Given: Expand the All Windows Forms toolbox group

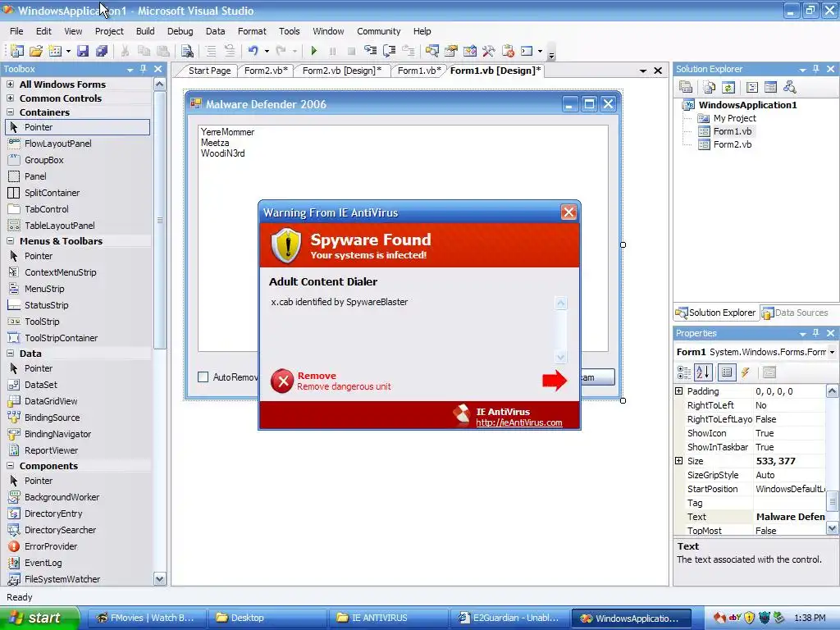Looking at the screenshot, I should pos(10,84).
